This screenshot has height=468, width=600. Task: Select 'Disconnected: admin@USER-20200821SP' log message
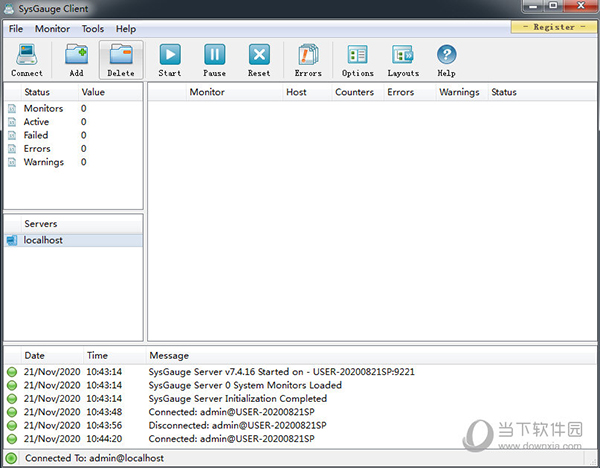tap(237, 426)
